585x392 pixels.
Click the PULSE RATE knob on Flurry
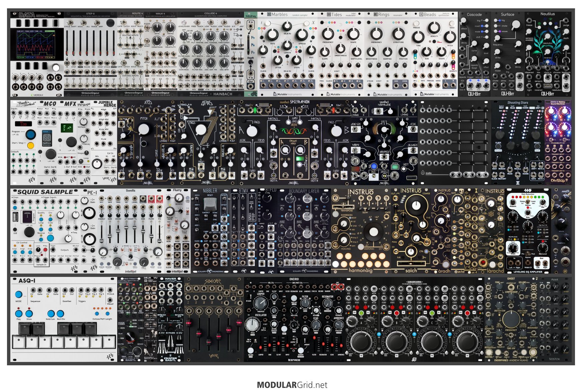coord(170,211)
